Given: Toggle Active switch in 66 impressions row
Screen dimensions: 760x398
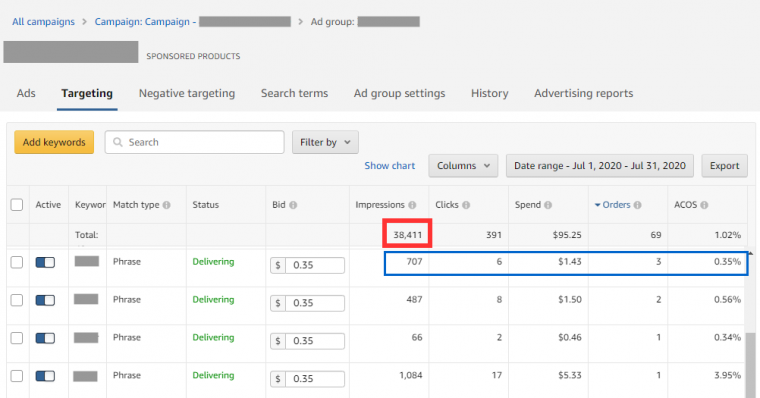Looking at the screenshot, I should [45, 338].
